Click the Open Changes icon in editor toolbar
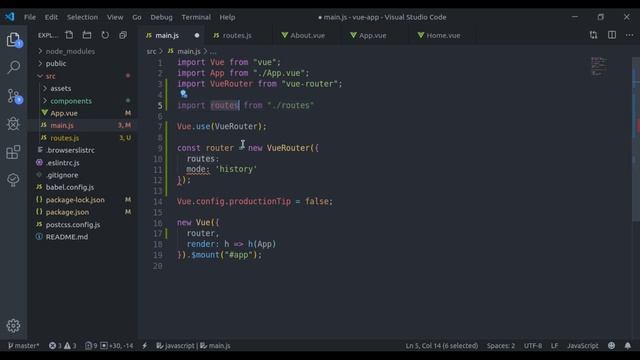Screen dimensions: 640x360 tap(593, 35)
